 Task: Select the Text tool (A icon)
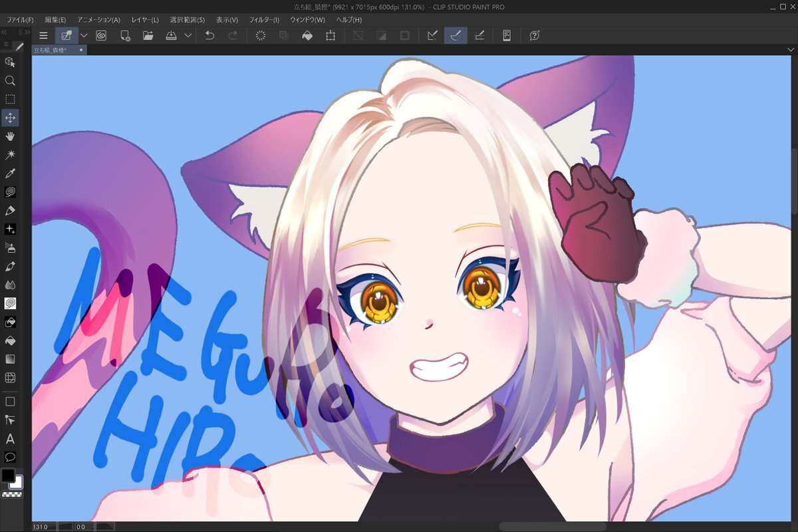pos(10,439)
